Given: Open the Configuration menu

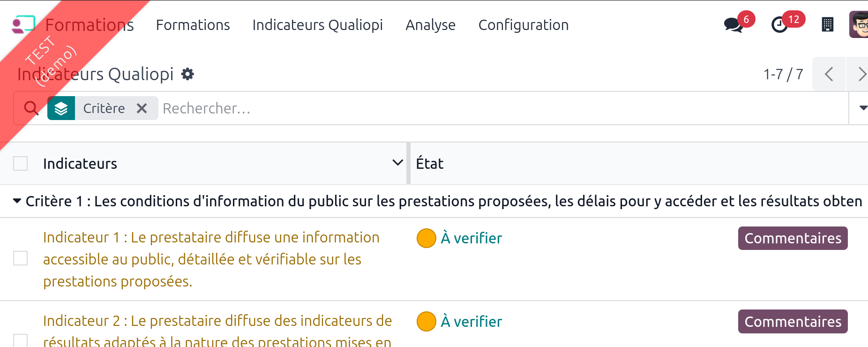Looking at the screenshot, I should coord(524,25).
